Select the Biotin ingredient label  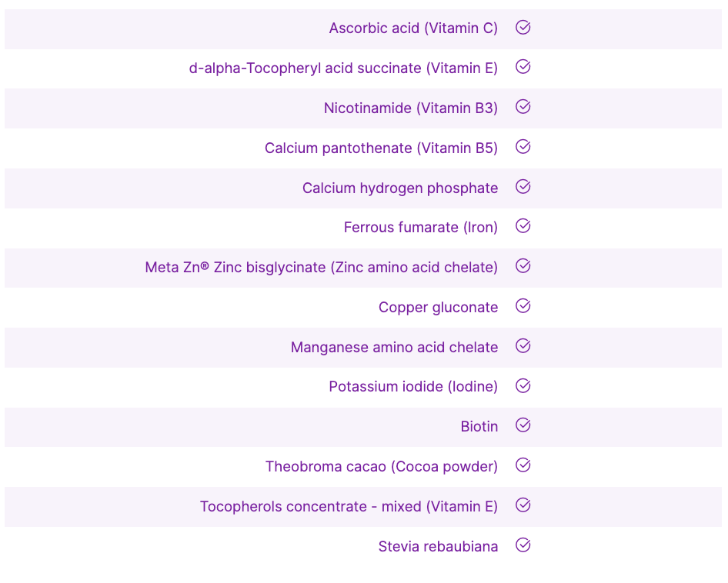pos(479,427)
